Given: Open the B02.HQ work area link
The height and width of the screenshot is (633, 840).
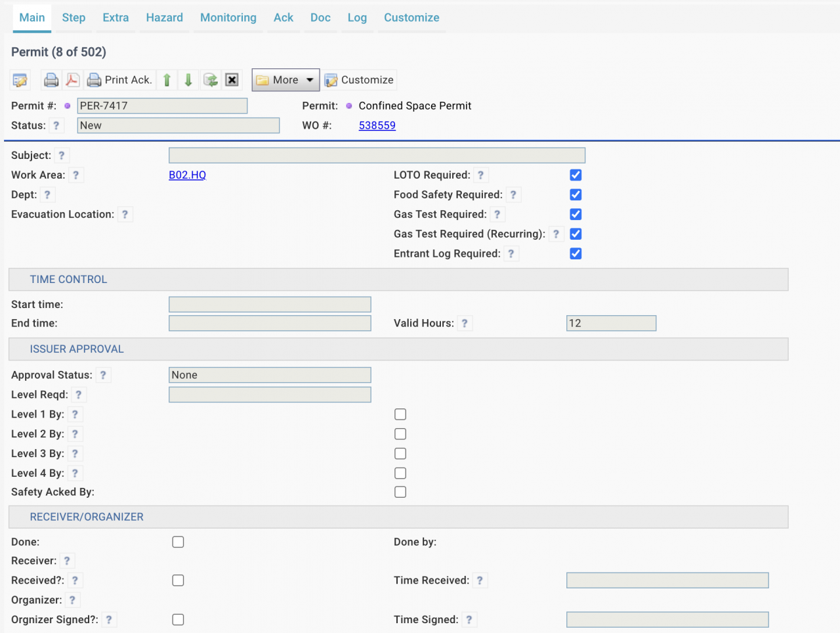Looking at the screenshot, I should pyautogui.click(x=188, y=175).
